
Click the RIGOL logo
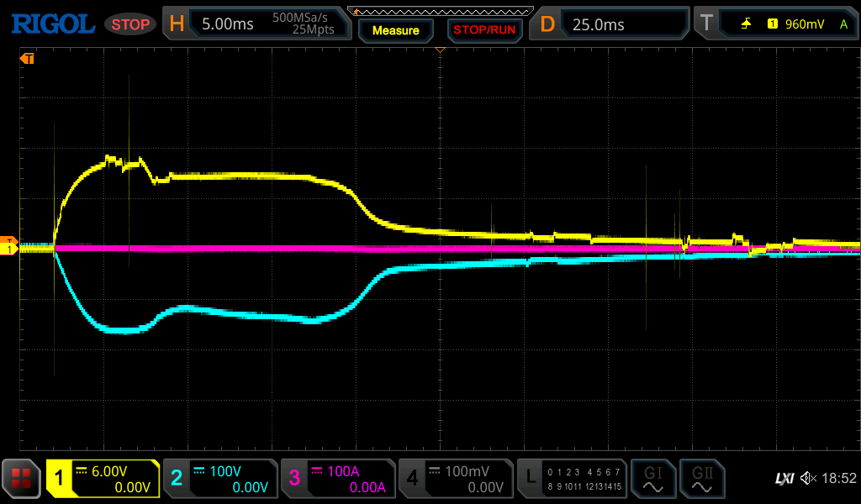pos(52,24)
